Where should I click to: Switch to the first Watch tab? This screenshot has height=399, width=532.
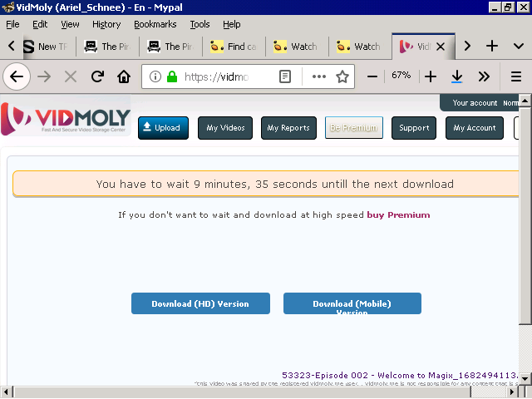[x=297, y=47]
